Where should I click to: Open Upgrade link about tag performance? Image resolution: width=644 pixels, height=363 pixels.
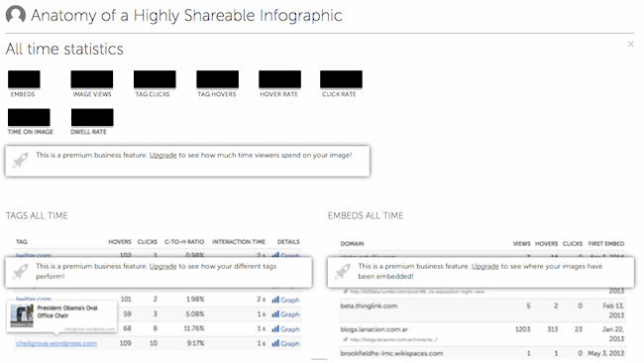coord(162,266)
